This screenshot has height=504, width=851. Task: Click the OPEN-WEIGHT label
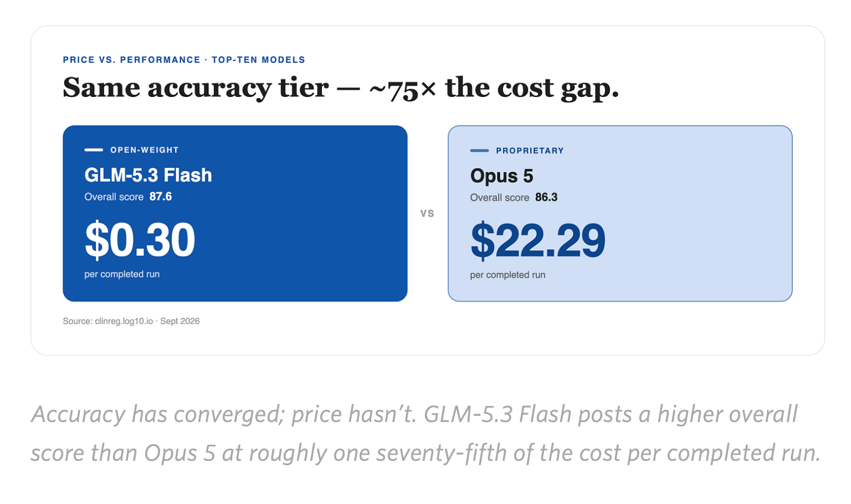point(144,150)
